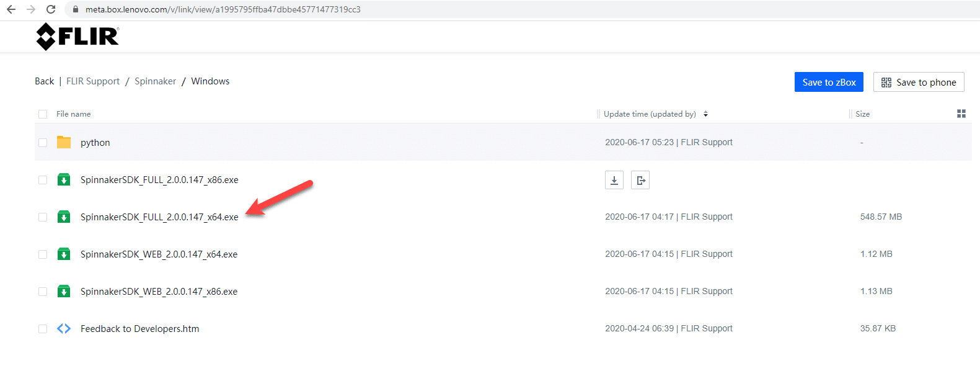Screen dimensions: 980x381
Task: Open SpinnakerSDK_FULL_2.0.0.147_x86.exe
Action: click(159, 180)
